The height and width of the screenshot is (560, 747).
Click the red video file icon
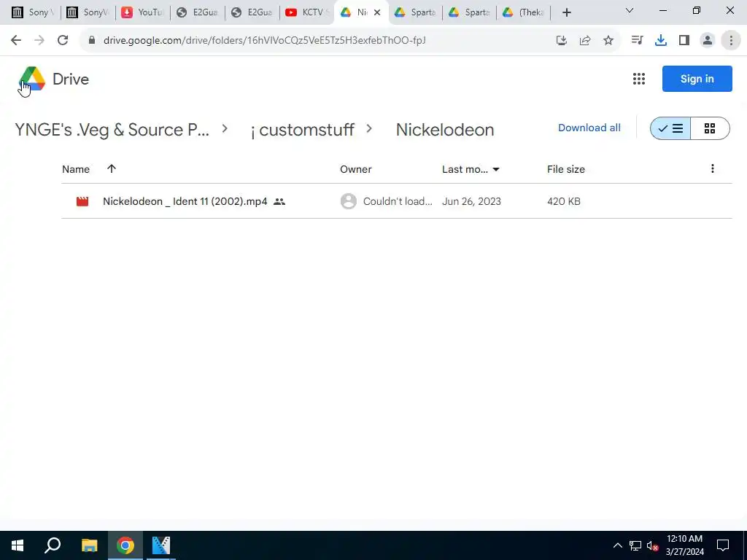point(82,201)
